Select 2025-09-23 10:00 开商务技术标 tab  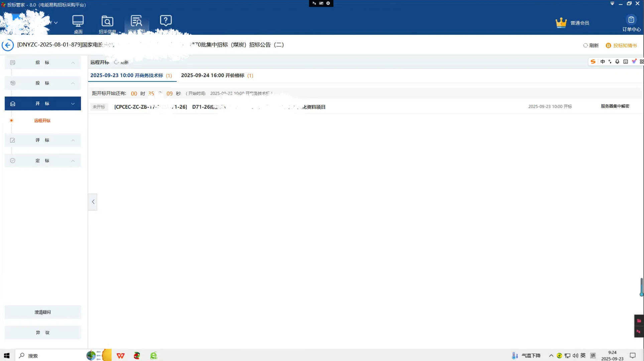(x=131, y=76)
